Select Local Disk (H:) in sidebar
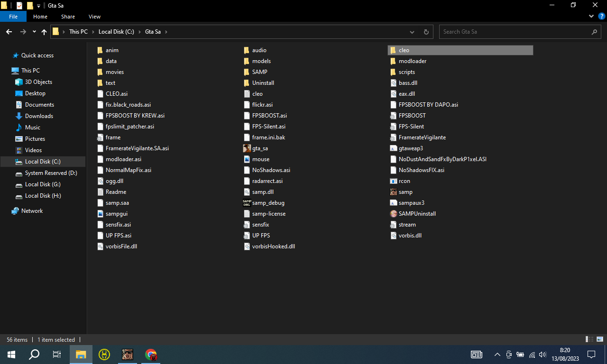The image size is (607, 364). point(43,196)
